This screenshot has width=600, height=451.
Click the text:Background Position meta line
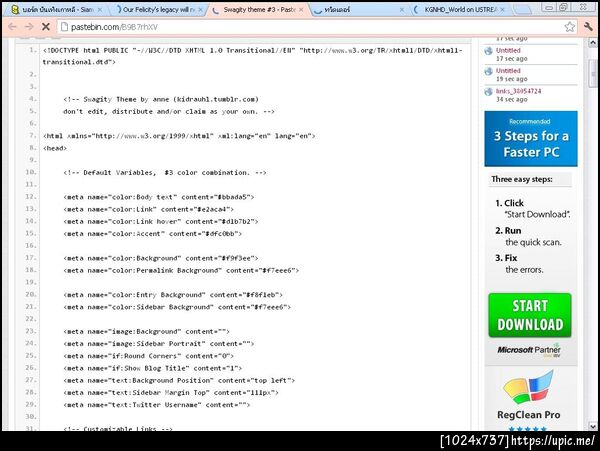[x=179, y=381]
